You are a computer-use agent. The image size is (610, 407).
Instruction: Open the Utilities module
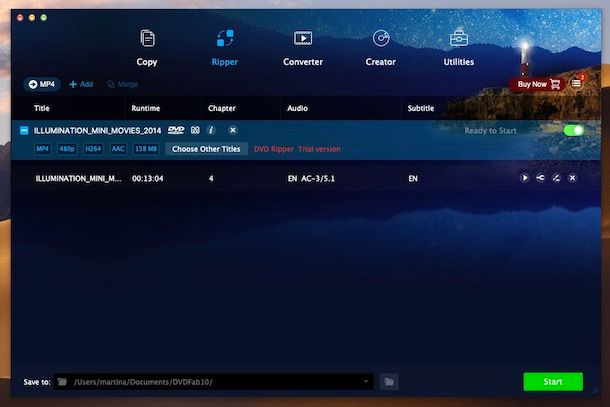(x=459, y=48)
